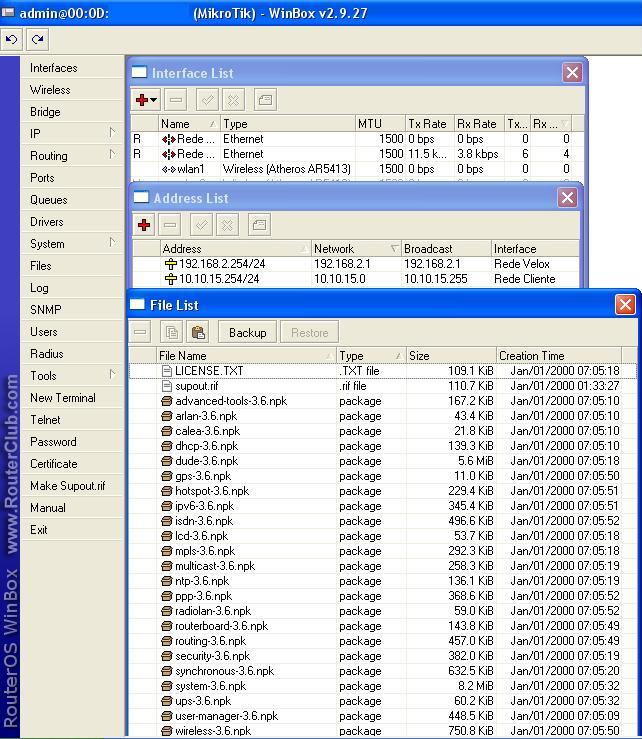The height and width of the screenshot is (739, 642).
Task: Click icon of hotspot-3.6.npk package
Action: coord(166,491)
